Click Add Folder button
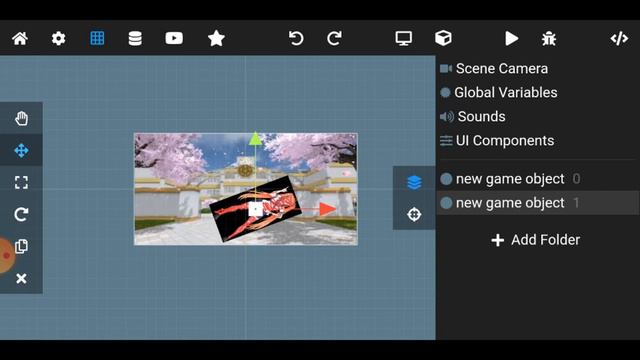 (x=536, y=240)
